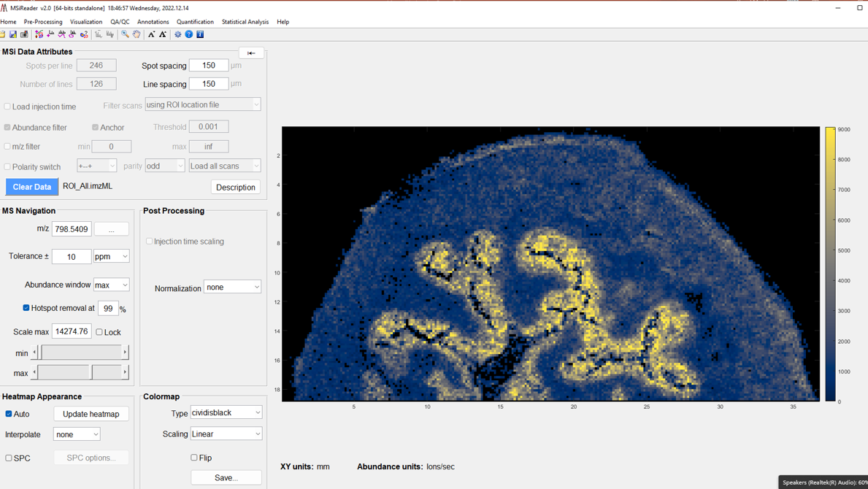Open the Tolerance units ppm dropdown
868x489 pixels.
click(x=111, y=257)
